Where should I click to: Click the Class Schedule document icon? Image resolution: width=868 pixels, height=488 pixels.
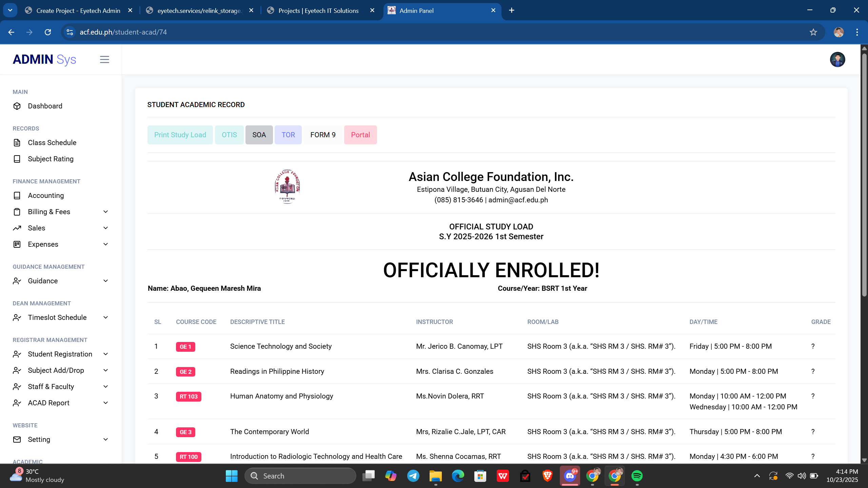[x=17, y=143]
